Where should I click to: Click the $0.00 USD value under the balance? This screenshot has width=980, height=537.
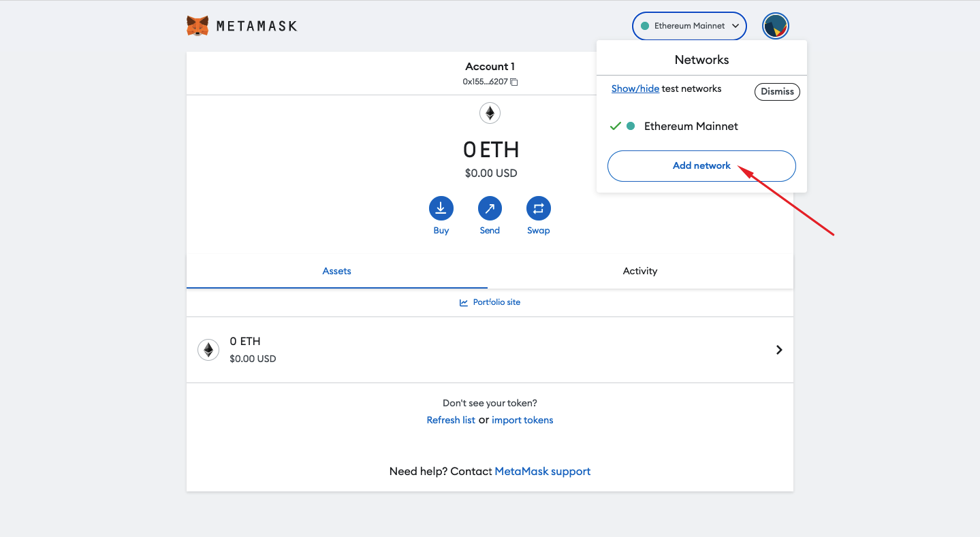point(491,173)
